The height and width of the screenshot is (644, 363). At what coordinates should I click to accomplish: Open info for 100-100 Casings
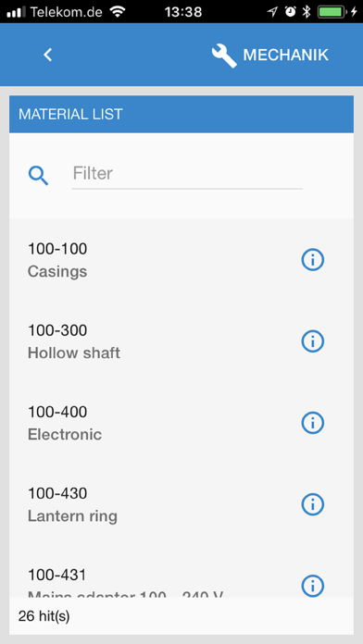[x=312, y=260]
